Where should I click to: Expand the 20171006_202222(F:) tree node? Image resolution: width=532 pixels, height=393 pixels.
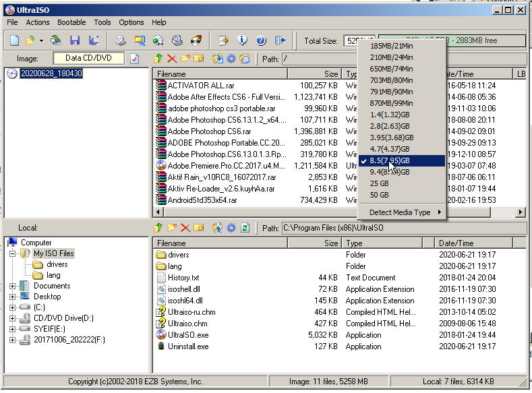pyautogui.click(x=13, y=340)
